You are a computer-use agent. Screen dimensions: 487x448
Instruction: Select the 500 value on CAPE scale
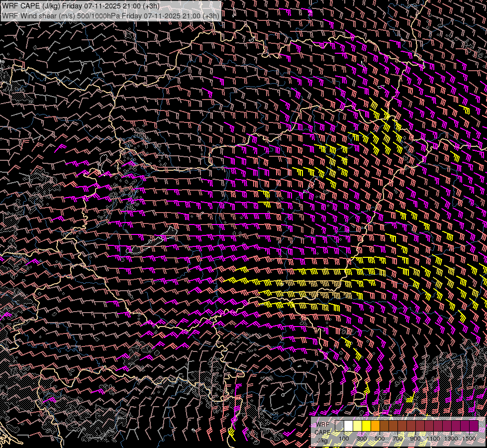[x=380, y=439]
